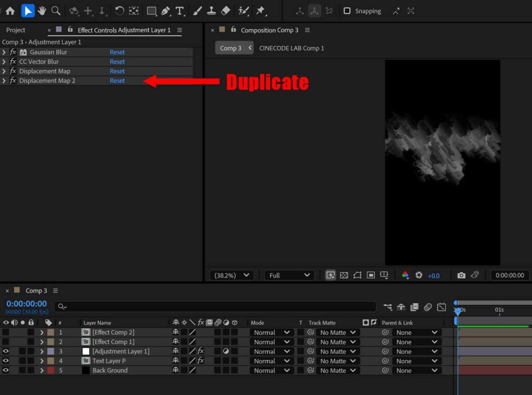Change label color of Adjustment Layer 1

click(50, 351)
